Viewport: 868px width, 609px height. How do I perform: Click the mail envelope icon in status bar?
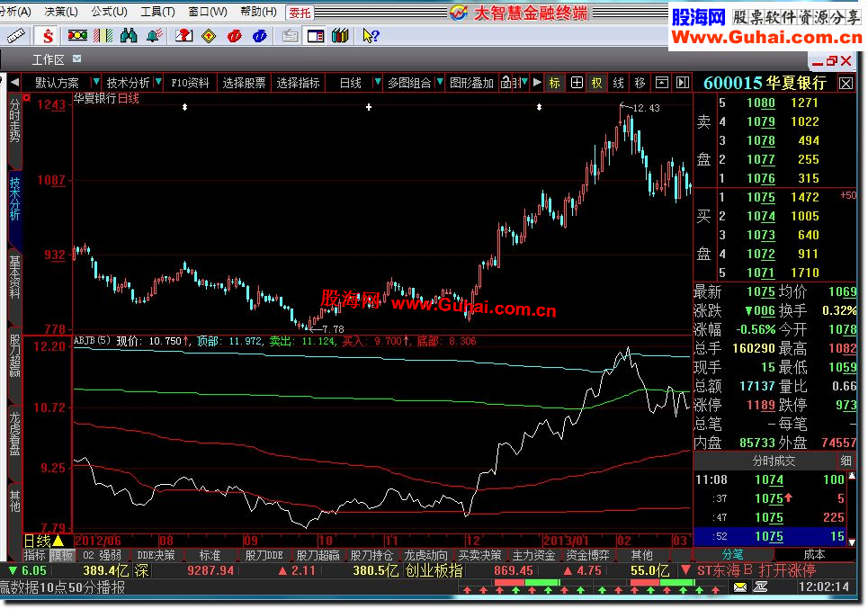(x=739, y=587)
